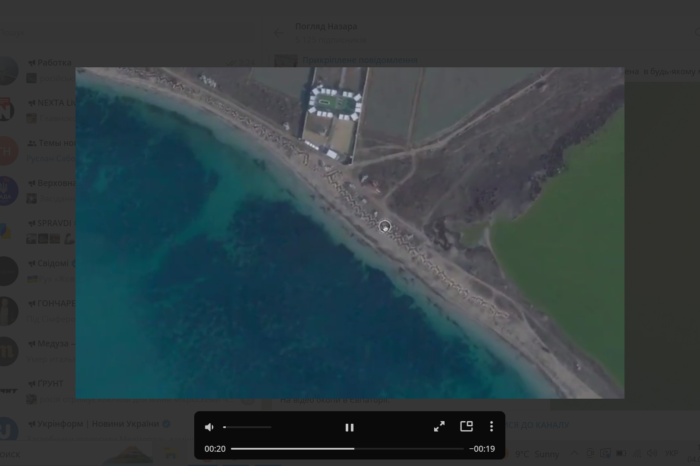
Task: Open the SPRAVDI channel chat
Action: 38,231
